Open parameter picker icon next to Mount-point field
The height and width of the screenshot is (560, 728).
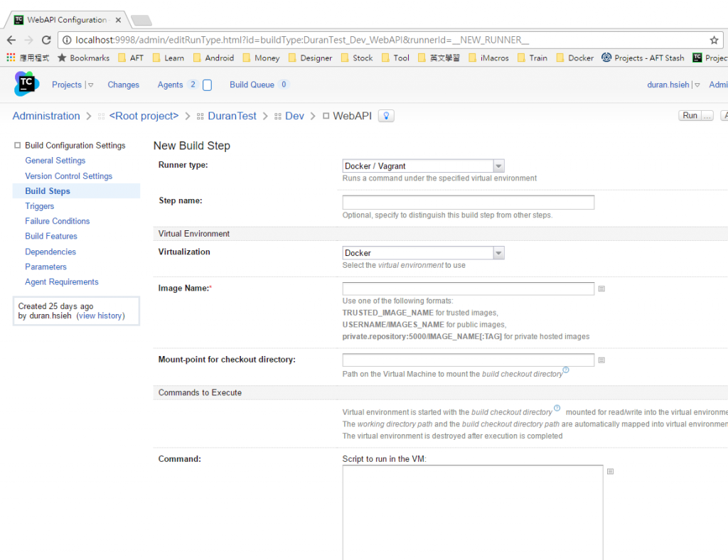(601, 360)
